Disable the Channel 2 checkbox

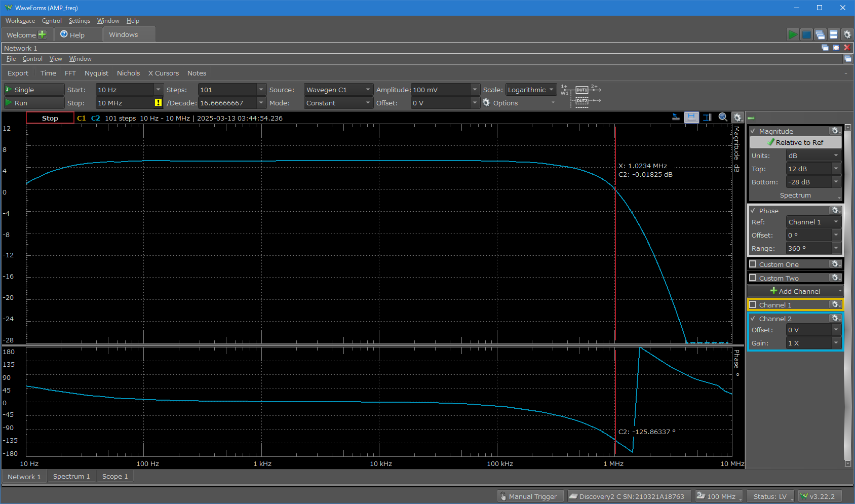[753, 319]
